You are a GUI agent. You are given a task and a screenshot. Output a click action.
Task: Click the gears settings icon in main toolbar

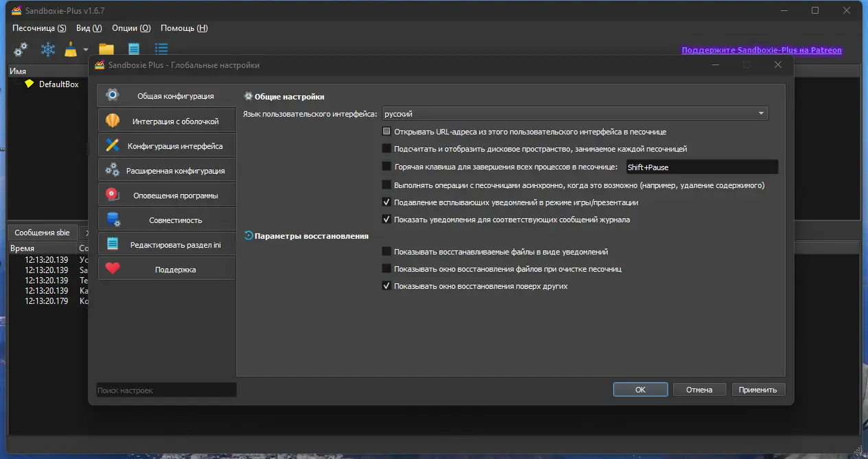click(x=21, y=49)
